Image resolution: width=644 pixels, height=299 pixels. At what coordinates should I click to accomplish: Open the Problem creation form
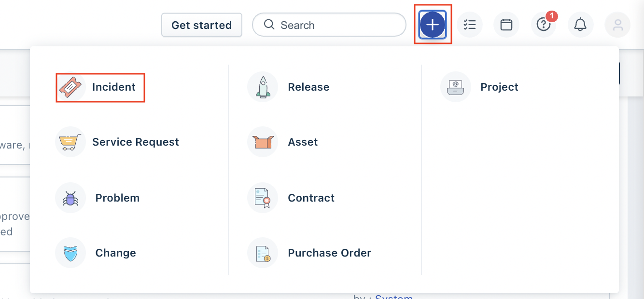pyautogui.click(x=117, y=198)
